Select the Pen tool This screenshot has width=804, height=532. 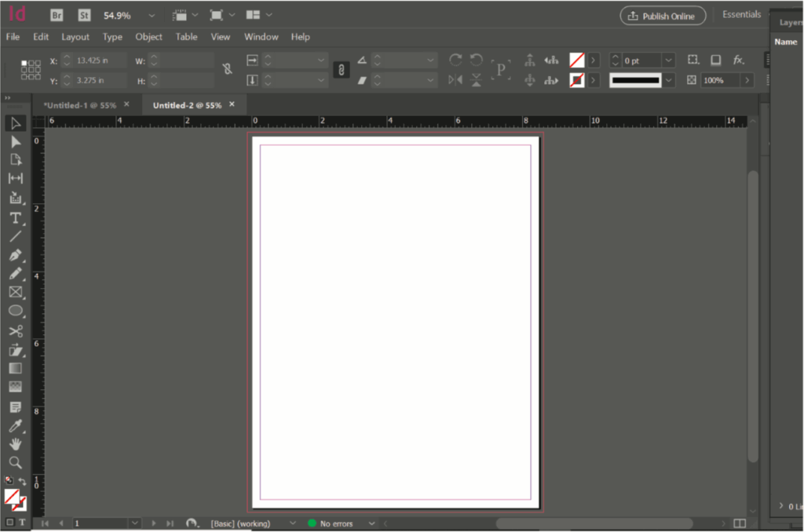point(16,256)
